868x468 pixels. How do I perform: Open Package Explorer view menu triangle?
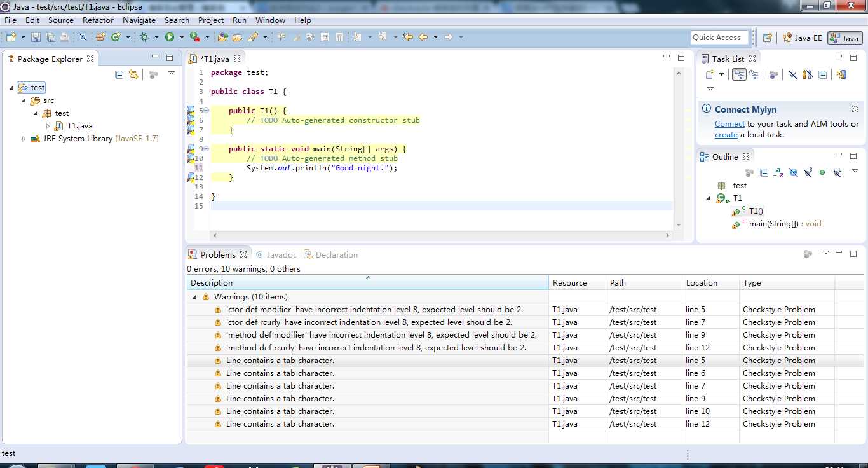pyautogui.click(x=172, y=74)
